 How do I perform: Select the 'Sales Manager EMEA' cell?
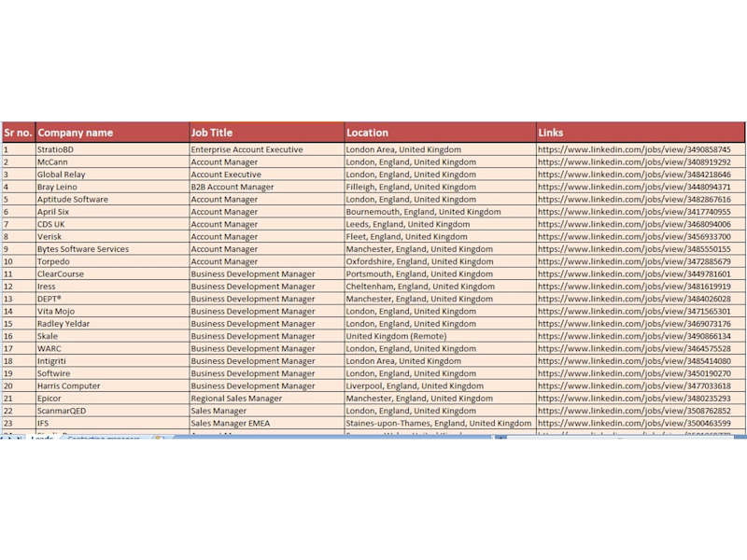[267, 423]
